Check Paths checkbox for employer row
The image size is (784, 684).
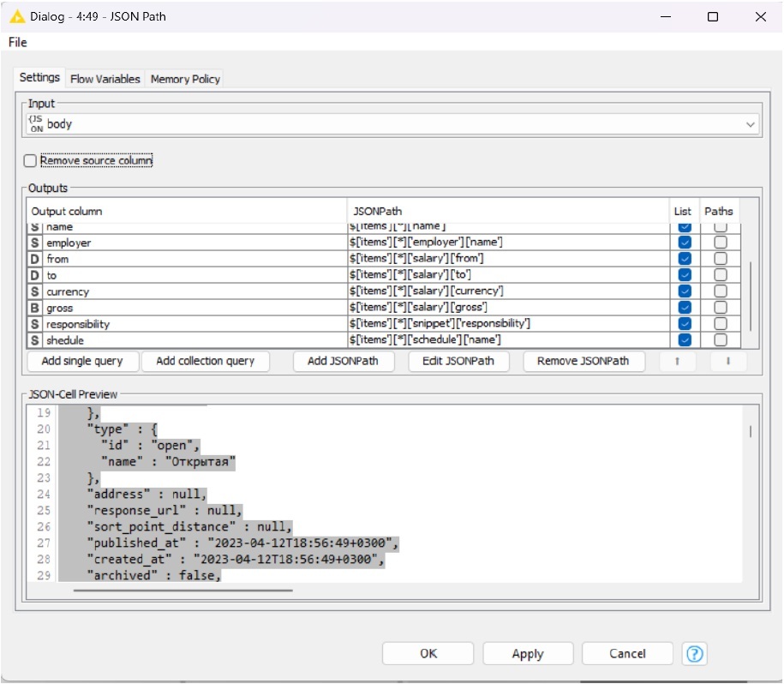(x=721, y=243)
